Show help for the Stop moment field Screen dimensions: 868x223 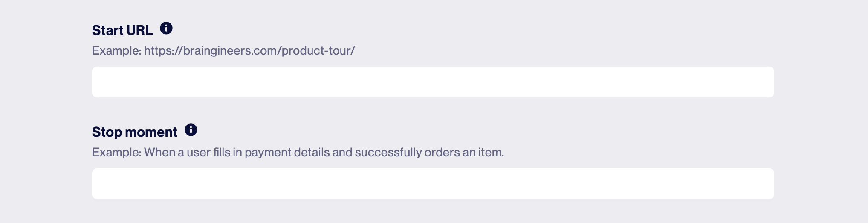(191, 130)
